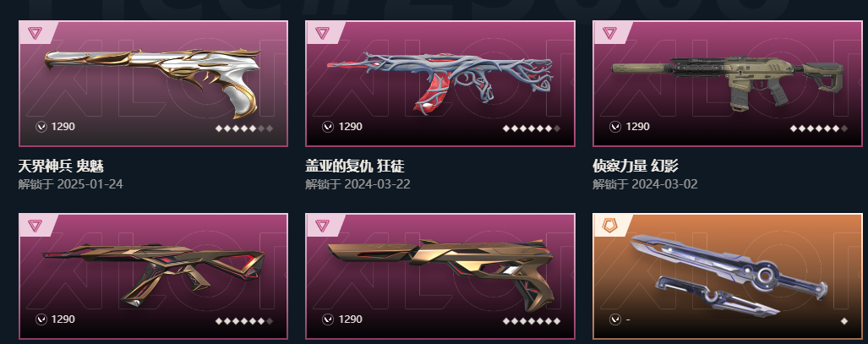Click the 解锁于 2024-03-22 unlock date
This screenshot has height=344, width=868.
pyautogui.click(x=358, y=184)
